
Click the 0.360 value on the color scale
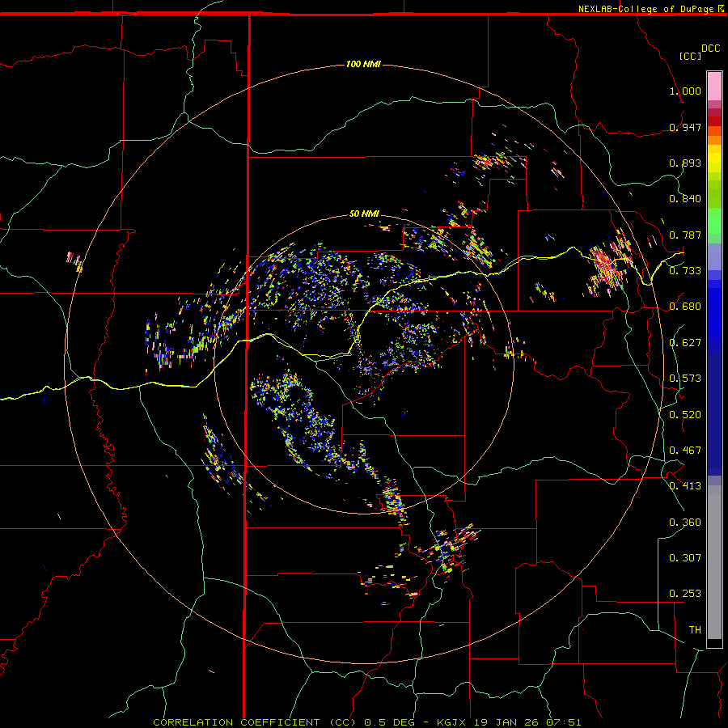[x=685, y=523]
